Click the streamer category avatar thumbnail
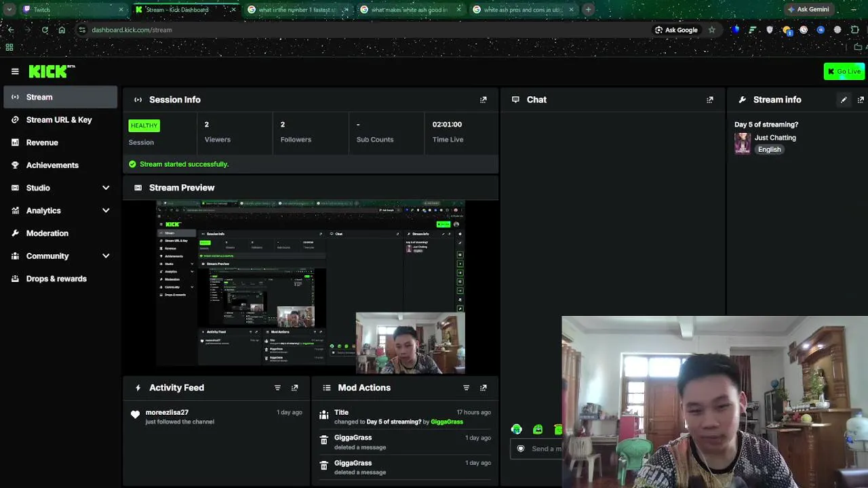 coord(743,143)
